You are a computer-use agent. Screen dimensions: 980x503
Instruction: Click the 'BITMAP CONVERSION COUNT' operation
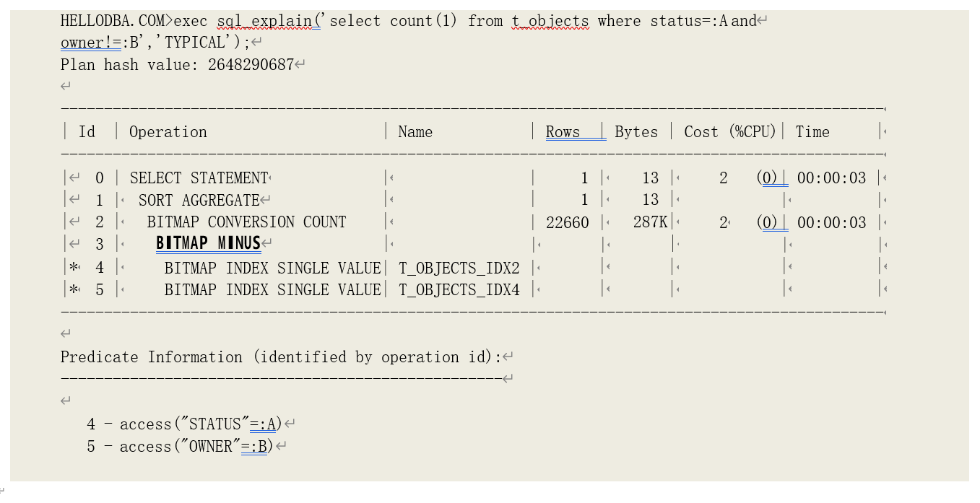tap(246, 222)
